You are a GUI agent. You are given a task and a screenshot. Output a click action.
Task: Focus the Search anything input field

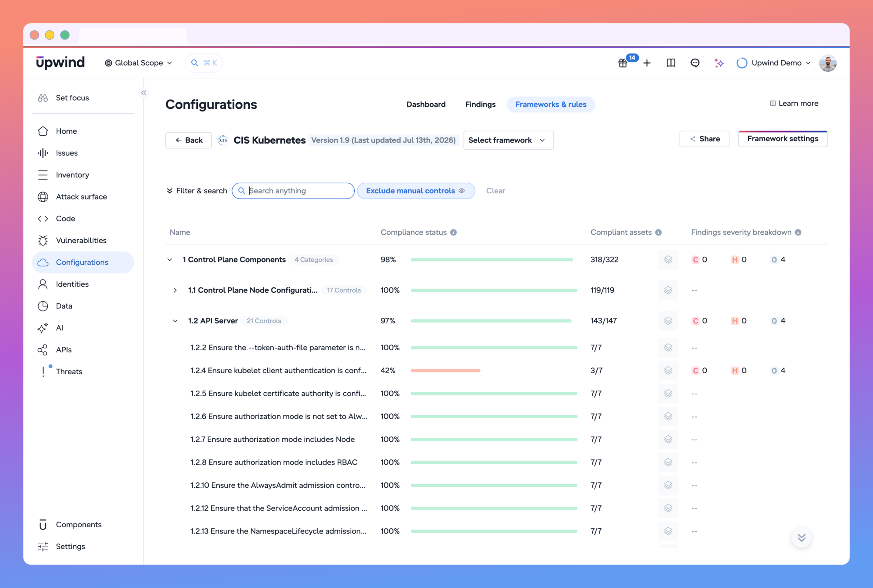(293, 191)
